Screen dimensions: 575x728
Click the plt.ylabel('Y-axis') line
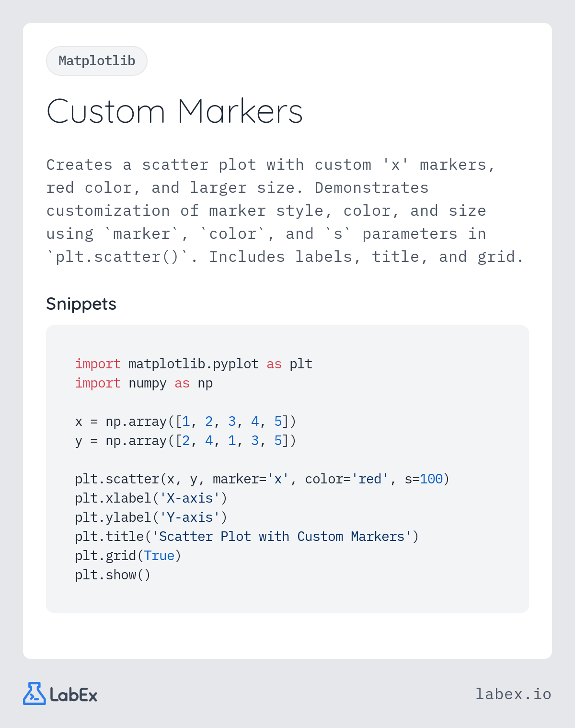click(151, 517)
